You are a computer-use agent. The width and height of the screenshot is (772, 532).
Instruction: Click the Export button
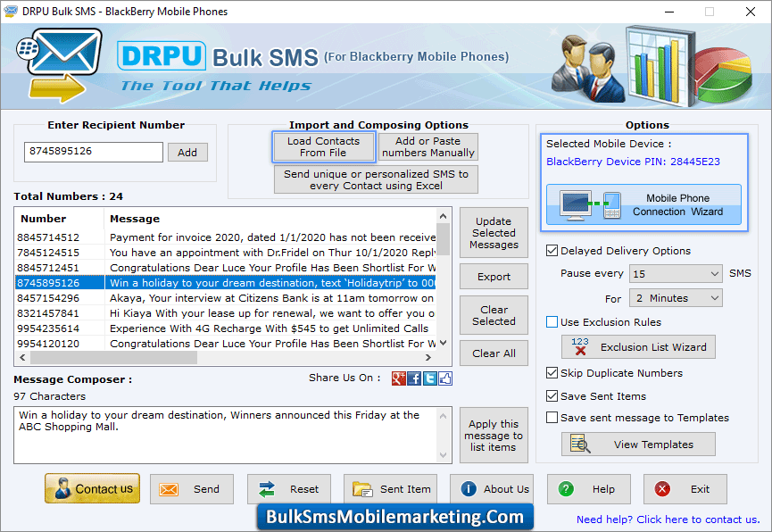tap(494, 277)
